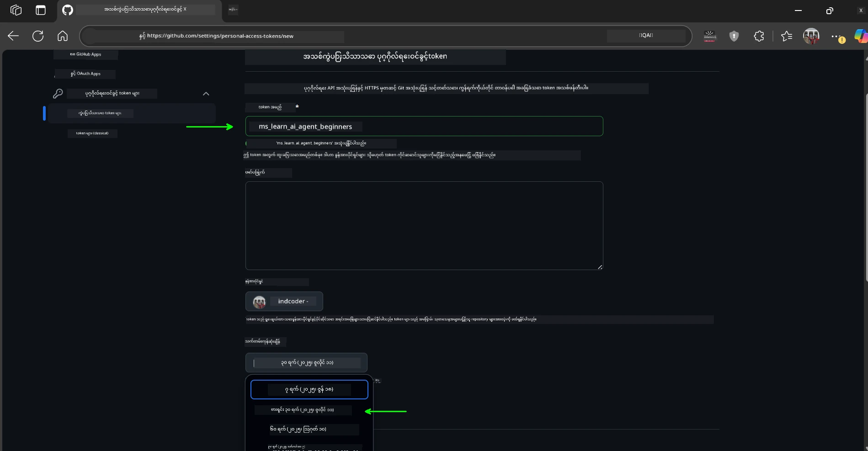Open OAuth Apps from the sidebar
Image resolution: width=868 pixels, height=451 pixels.
tap(85, 73)
